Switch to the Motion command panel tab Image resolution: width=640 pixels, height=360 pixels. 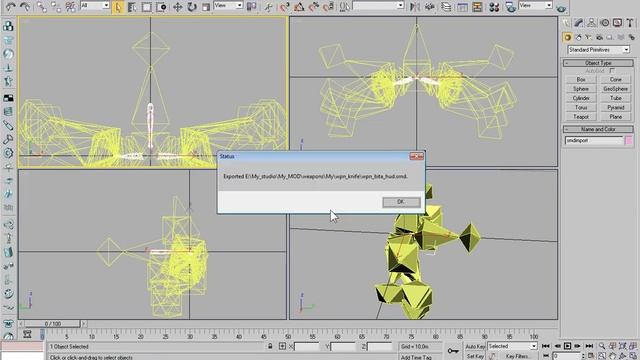604,23
